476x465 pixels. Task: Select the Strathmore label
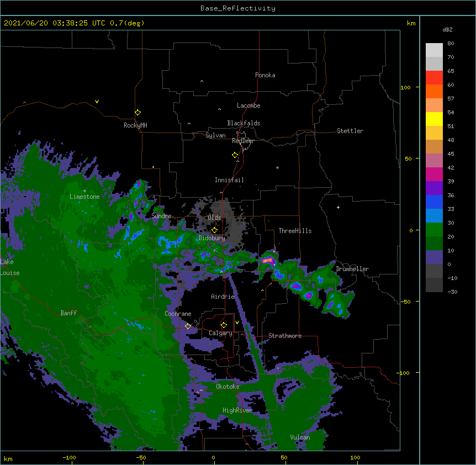285,336
